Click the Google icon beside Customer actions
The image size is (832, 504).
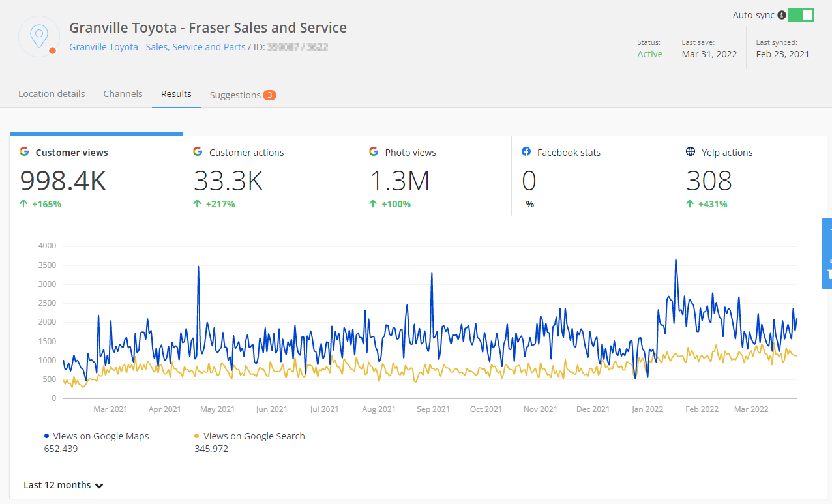coord(198,152)
